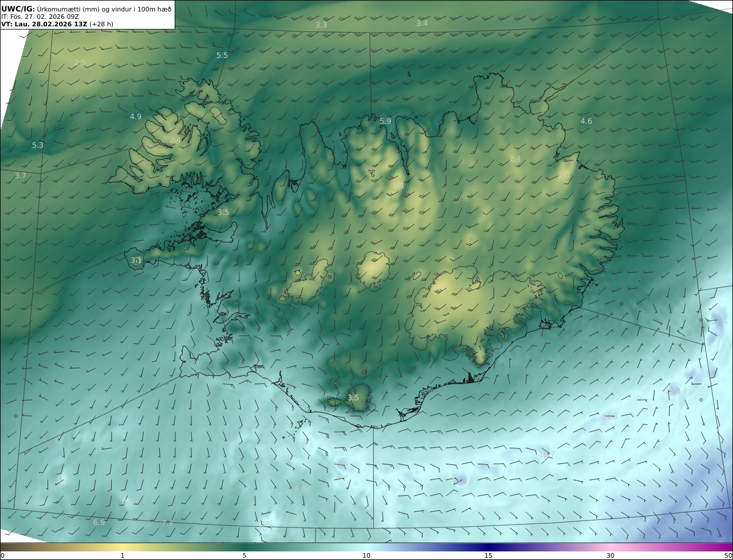The height and width of the screenshot is (560, 733).
Task: Click the colorbar tick labeled 1
Action: pos(123,555)
